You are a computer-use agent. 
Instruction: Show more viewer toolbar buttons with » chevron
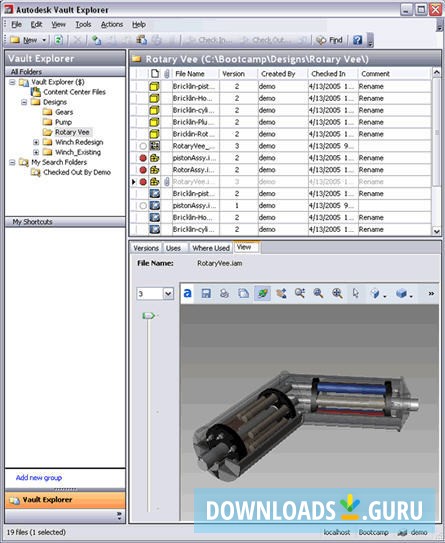[x=431, y=293]
